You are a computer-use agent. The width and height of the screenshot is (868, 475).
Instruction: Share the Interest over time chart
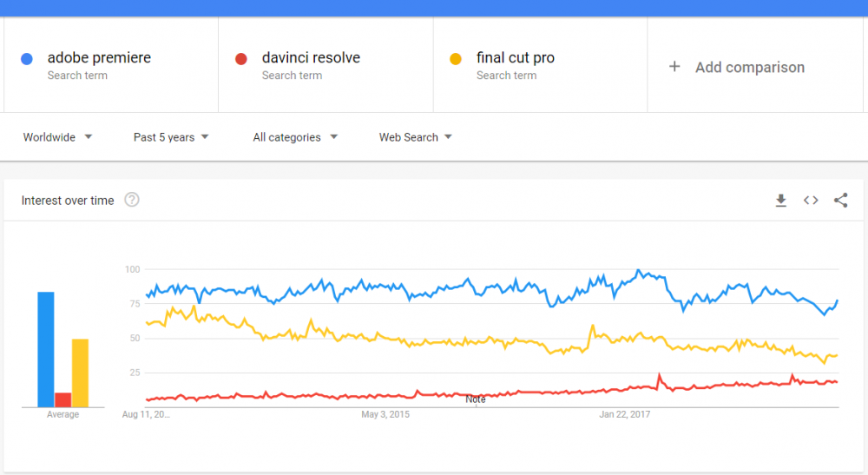click(840, 201)
